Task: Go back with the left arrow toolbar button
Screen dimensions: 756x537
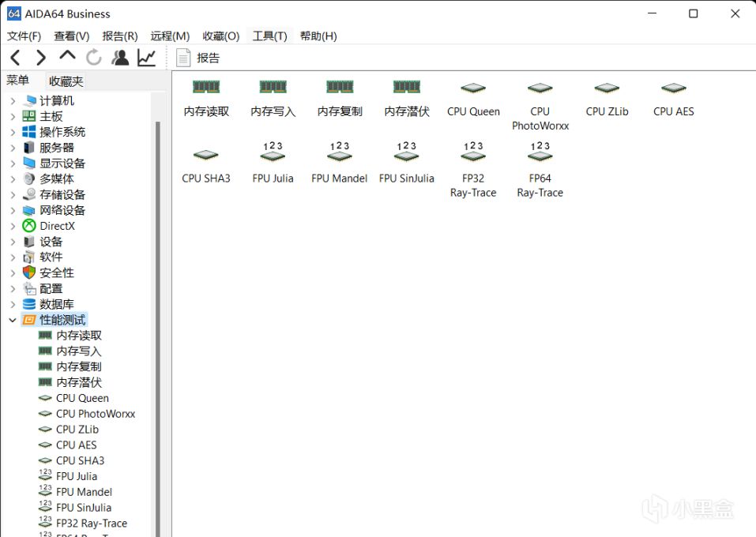Action: tap(16, 58)
